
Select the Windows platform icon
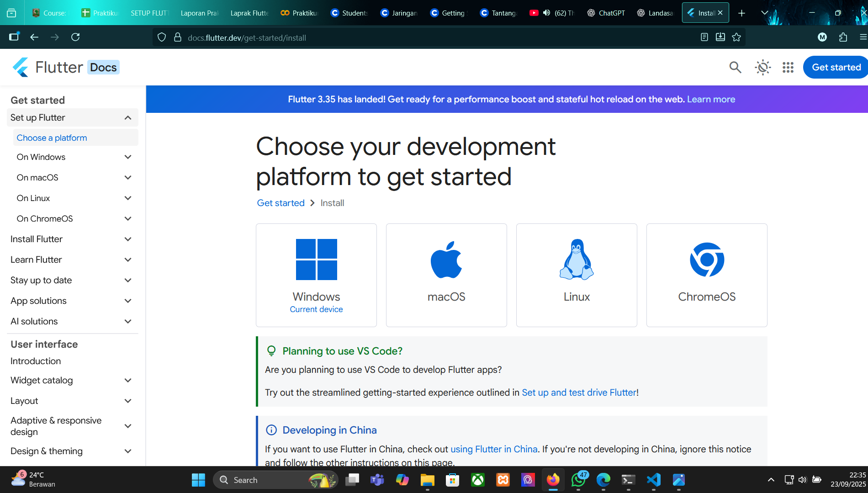316,260
